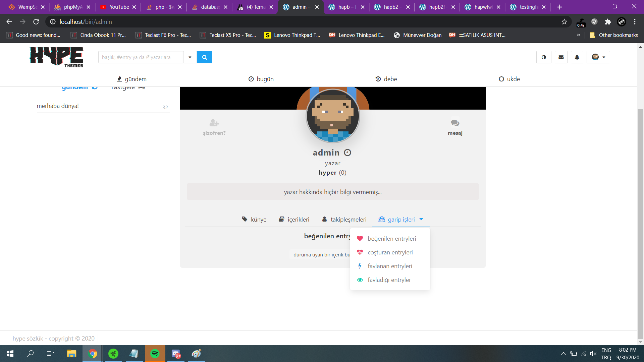Image resolution: width=644 pixels, height=362 pixels.
Task: Open the messages envelope icon
Action: click(561, 57)
